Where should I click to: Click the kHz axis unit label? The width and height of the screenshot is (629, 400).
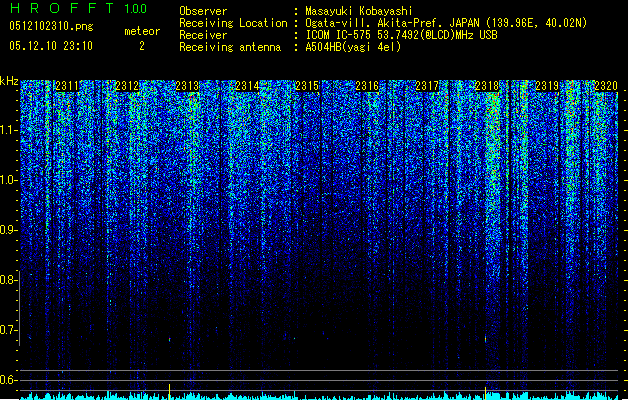point(9,81)
